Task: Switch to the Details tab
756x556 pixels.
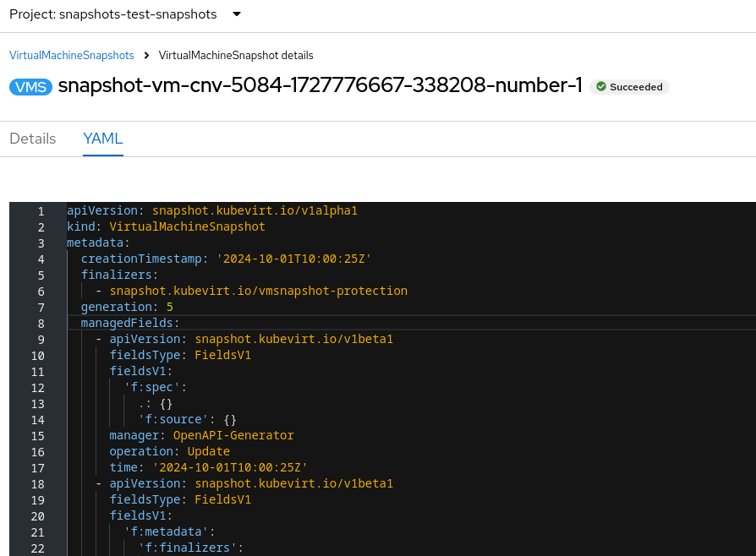Action: (x=33, y=139)
